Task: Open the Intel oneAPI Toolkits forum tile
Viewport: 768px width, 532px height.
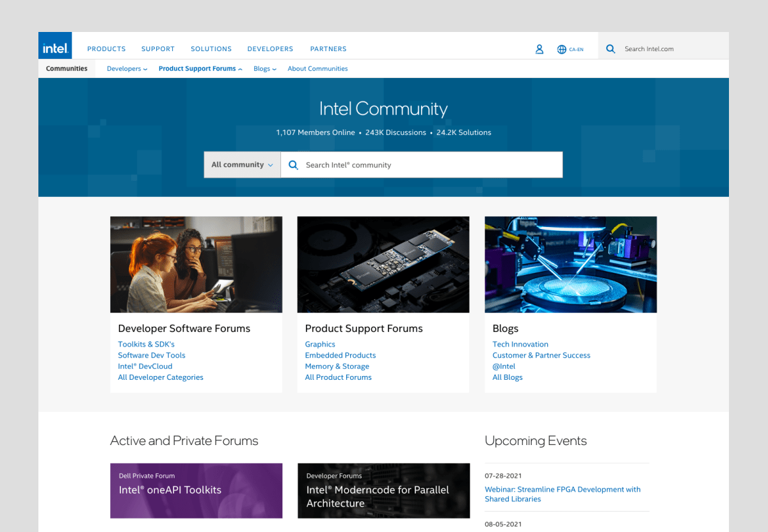Action: (196, 490)
